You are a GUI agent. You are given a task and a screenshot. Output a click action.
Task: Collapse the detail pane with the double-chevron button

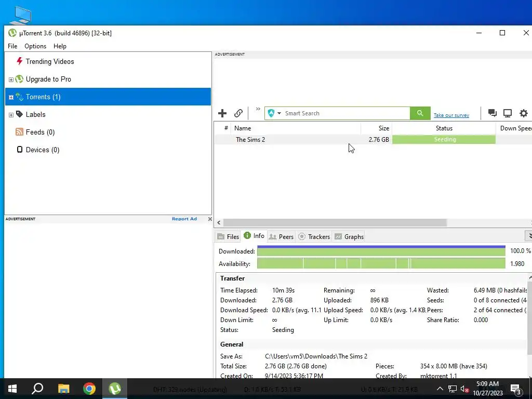(528, 235)
